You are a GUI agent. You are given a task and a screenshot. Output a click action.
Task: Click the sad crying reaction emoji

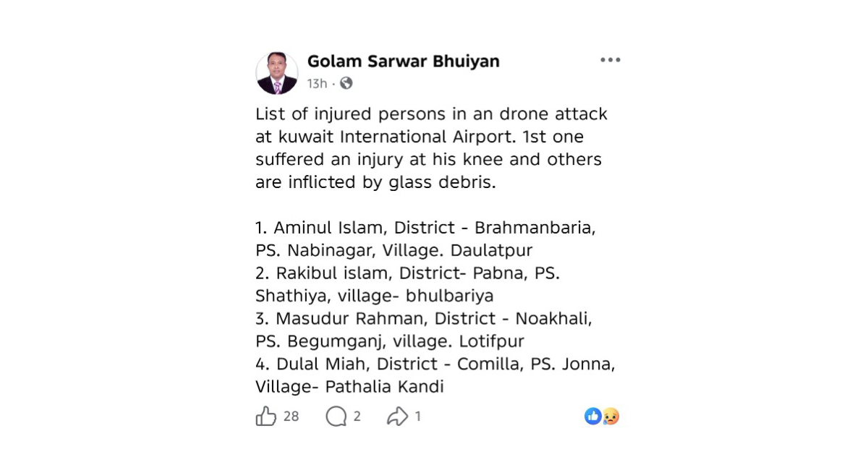point(611,416)
